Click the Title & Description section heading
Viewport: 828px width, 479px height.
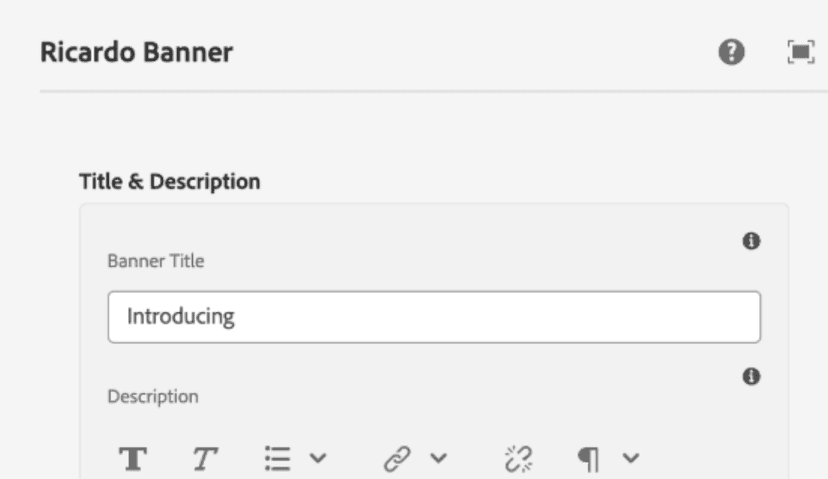169,182
